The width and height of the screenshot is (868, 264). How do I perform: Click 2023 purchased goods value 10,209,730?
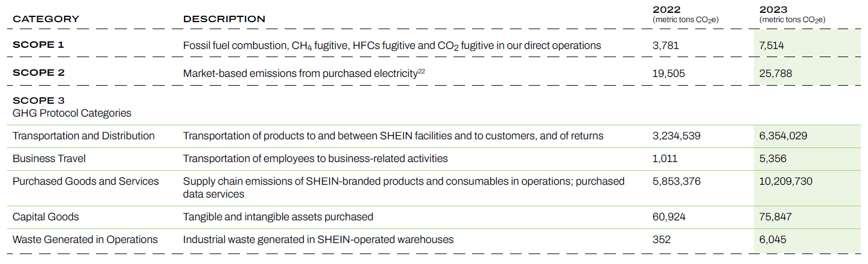[x=786, y=181]
